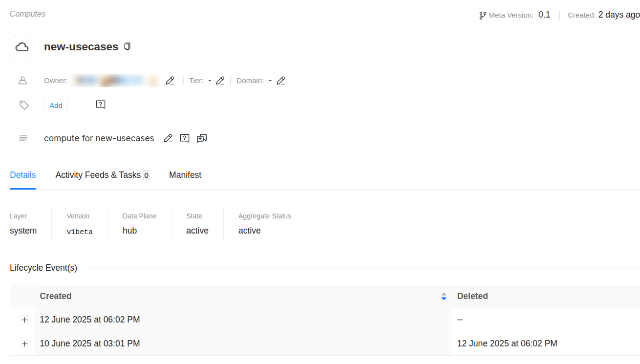This screenshot has height=364, width=640.
Task: Click the cloud compute icon
Action: tap(22, 47)
